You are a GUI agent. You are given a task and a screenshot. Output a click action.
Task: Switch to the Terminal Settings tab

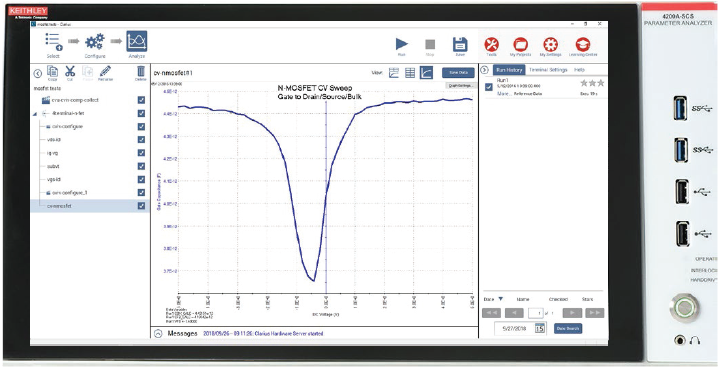point(548,70)
